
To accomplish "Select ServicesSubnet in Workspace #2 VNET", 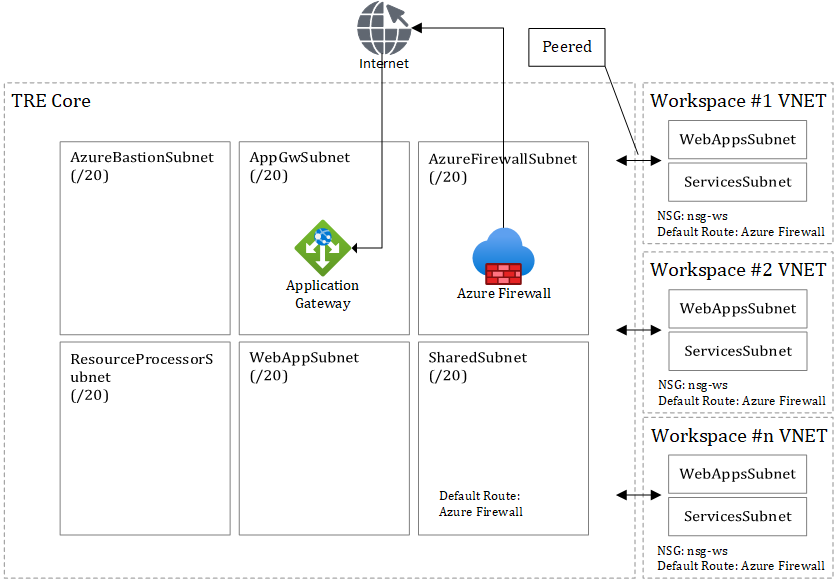I will click(x=737, y=351).
